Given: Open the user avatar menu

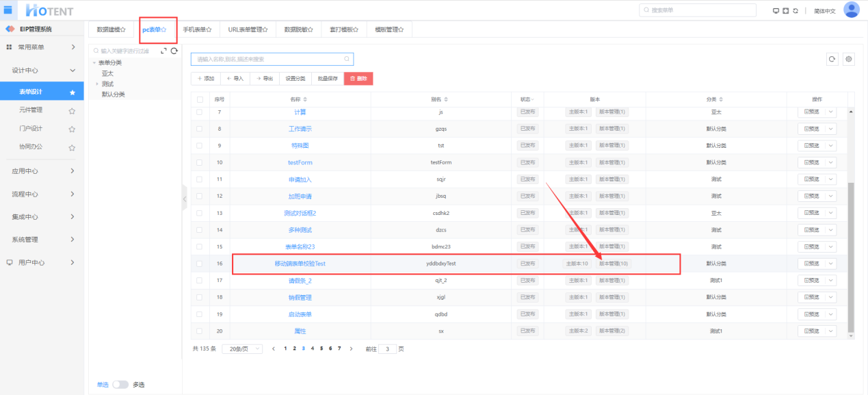Looking at the screenshot, I should pyautogui.click(x=851, y=10).
